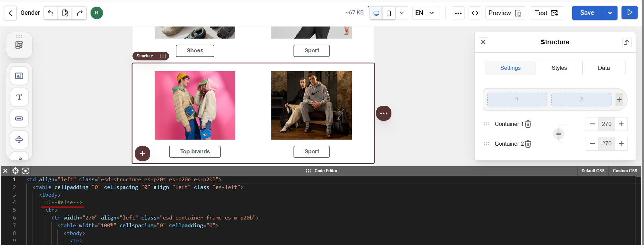Viewport: 644px width, 245px height.
Task: Open the Default CSS tab
Action: click(593, 171)
